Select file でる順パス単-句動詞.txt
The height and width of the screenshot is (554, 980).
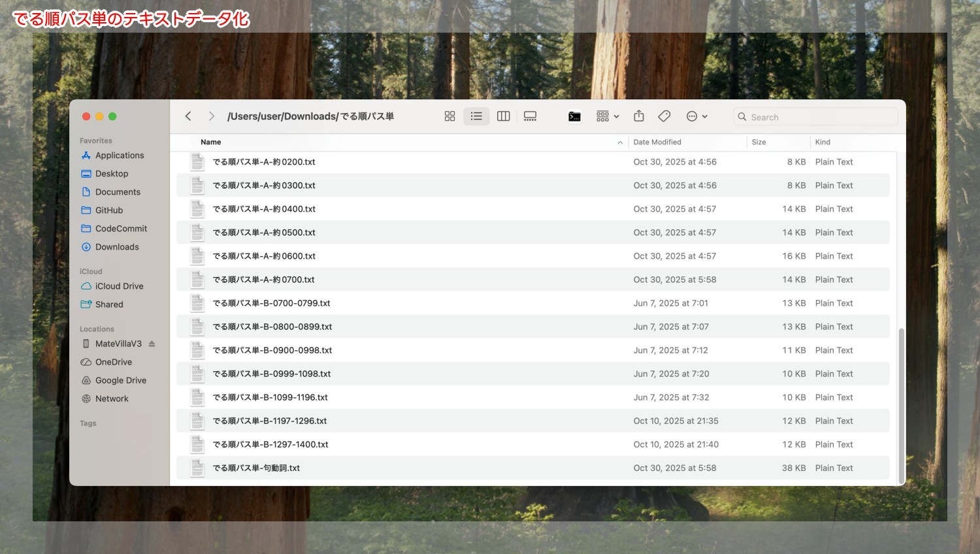[256, 468]
